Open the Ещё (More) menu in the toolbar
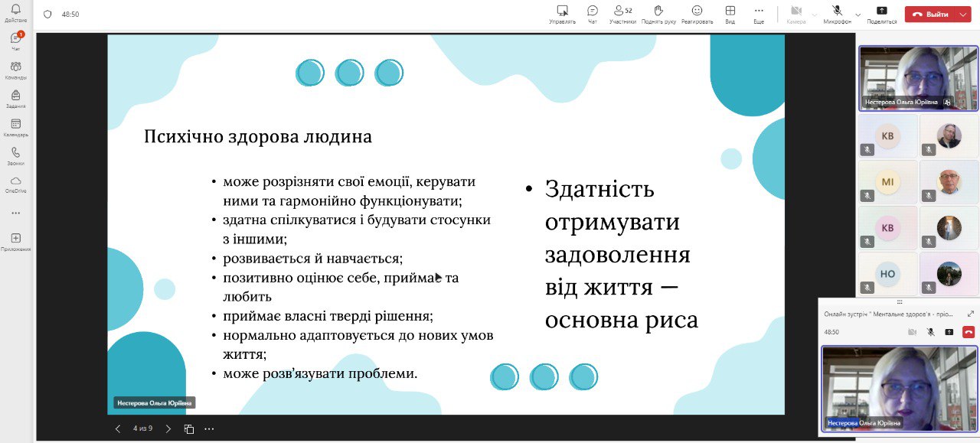The image size is (980, 443). [758, 13]
